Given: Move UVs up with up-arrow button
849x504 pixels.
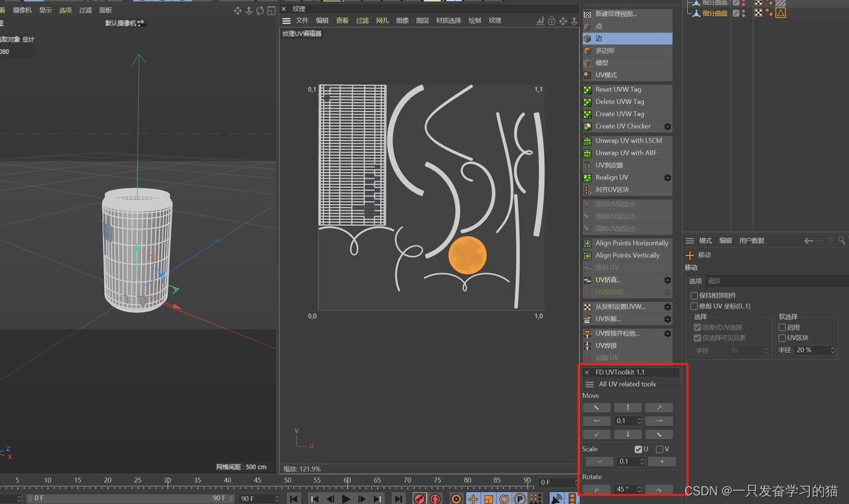Looking at the screenshot, I should (x=627, y=408).
